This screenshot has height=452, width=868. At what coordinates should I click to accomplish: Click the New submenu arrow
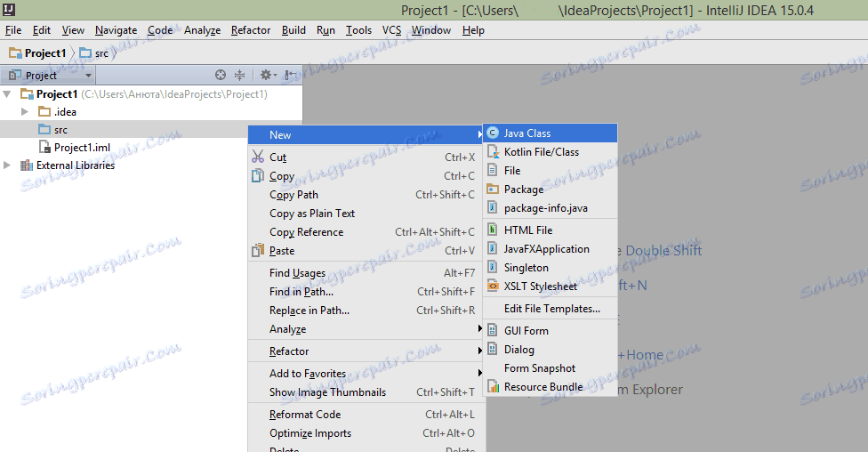(x=479, y=134)
